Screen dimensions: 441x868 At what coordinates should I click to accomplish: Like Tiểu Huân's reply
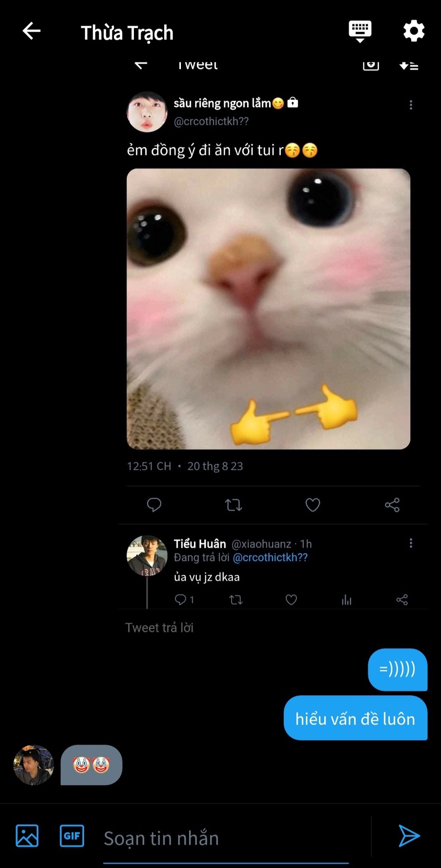(x=291, y=600)
